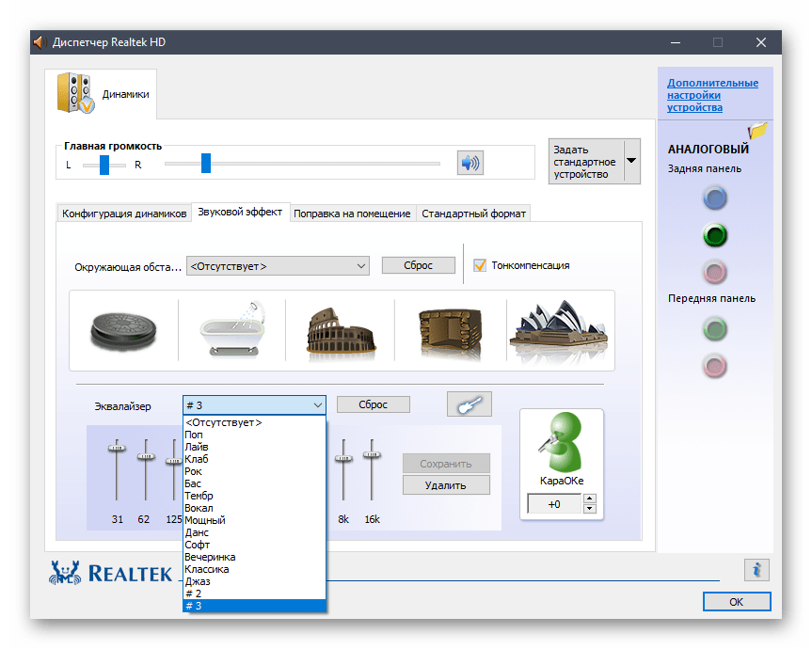This screenshot has width=812, height=649.
Task: Switch to the Поправка на помещение tab
Action: [352, 214]
